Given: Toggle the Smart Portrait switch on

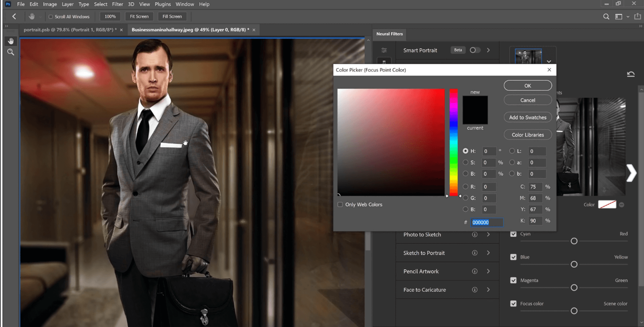Looking at the screenshot, I should point(475,50).
